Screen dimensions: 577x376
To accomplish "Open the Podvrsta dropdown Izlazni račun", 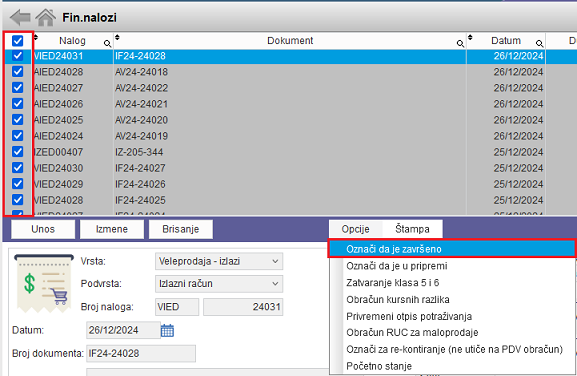I will coord(219,284).
